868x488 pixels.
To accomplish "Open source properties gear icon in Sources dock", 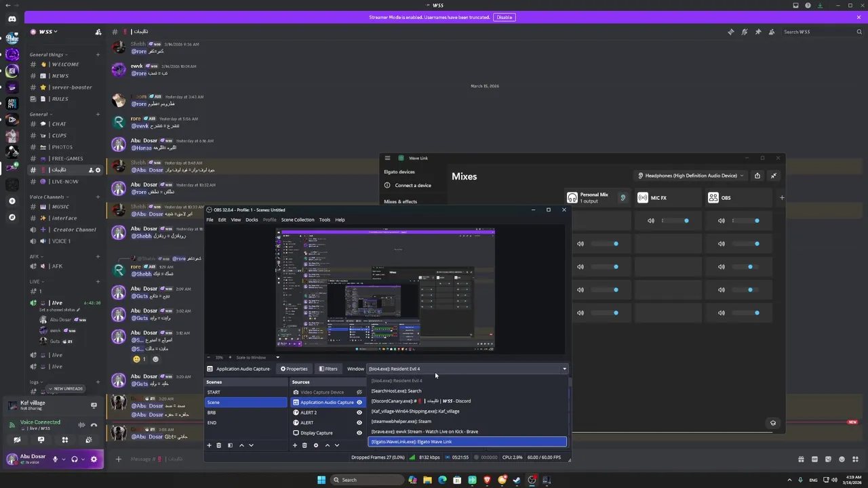I will pyautogui.click(x=315, y=445).
